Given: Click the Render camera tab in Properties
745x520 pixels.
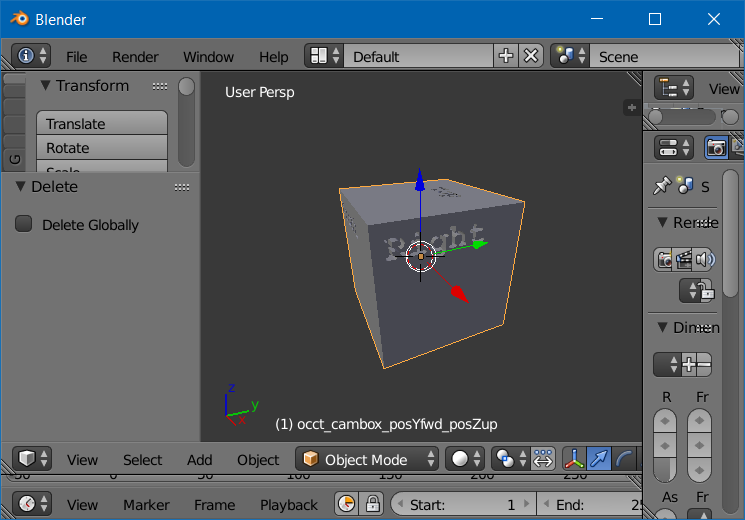Looking at the screenshot, I should (x=716, y=147).
